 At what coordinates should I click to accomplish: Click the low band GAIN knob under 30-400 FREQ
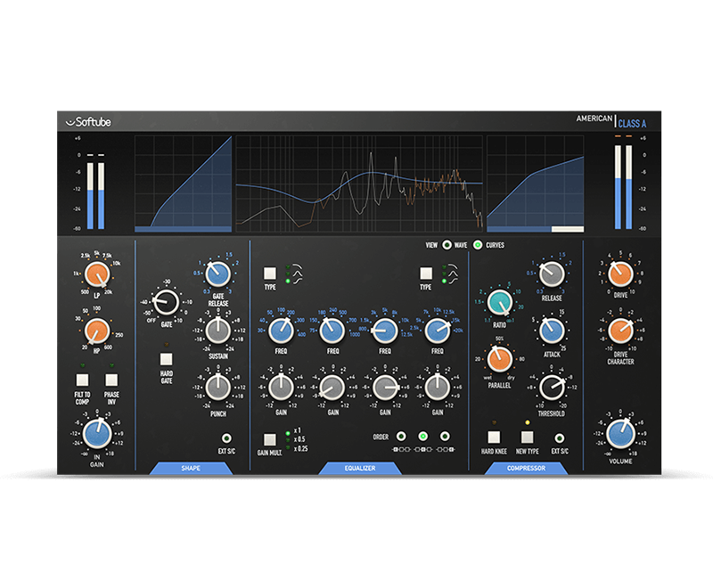click(x=281, y=388)
